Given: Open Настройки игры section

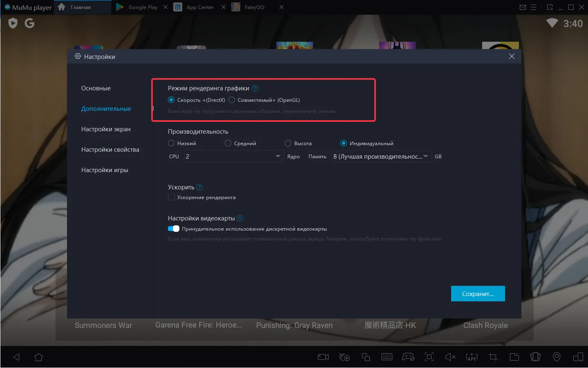Looking at the screenshot, I should click(105, 170).
